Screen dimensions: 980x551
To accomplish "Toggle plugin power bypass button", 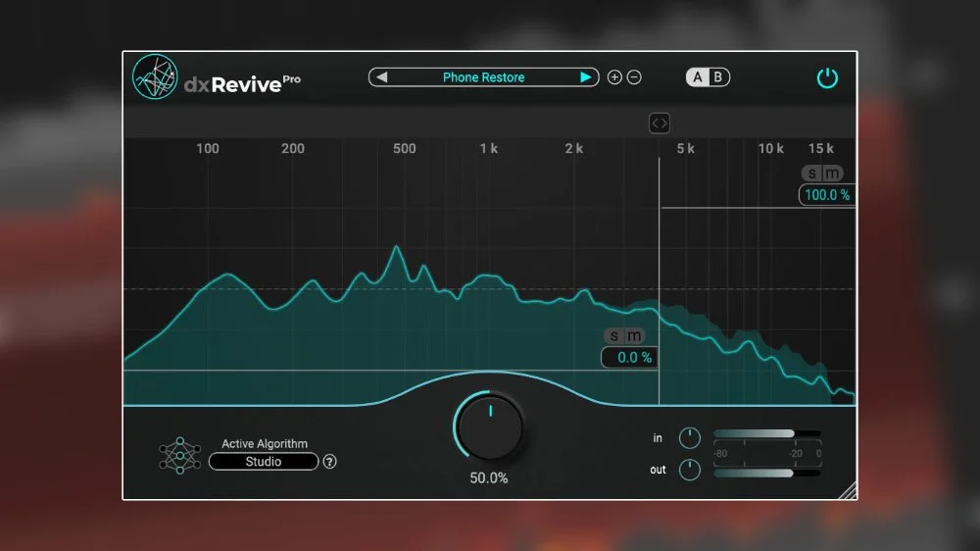I will tap(827, 78).
